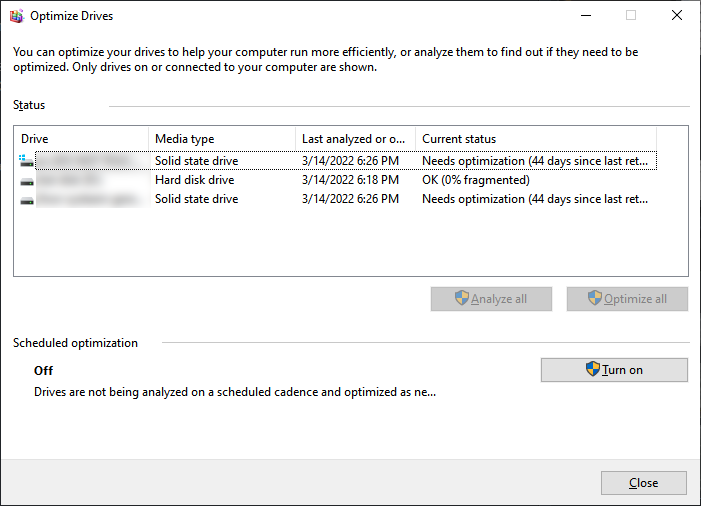Click the shield icon on Optimize all button
This screenshot has height=506, width=701.
click(595, 298)
